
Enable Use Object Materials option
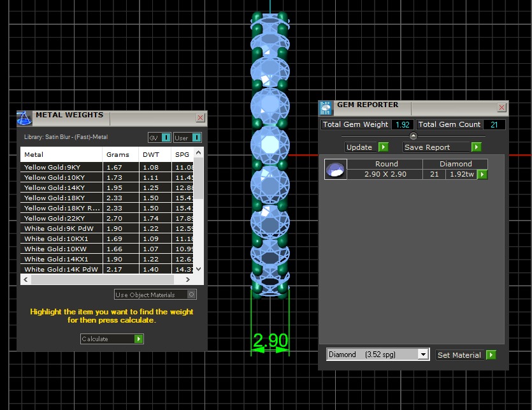(191, 295)
